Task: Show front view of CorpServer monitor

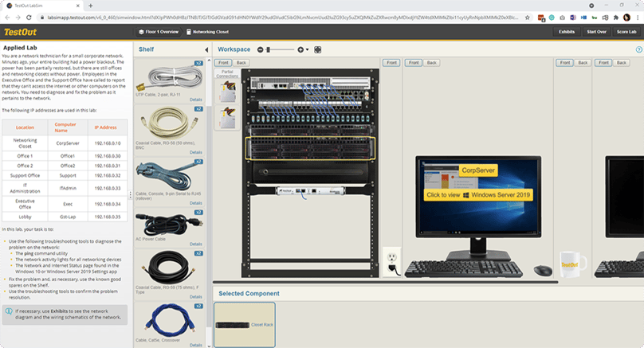Action: [x=414, y=63]
